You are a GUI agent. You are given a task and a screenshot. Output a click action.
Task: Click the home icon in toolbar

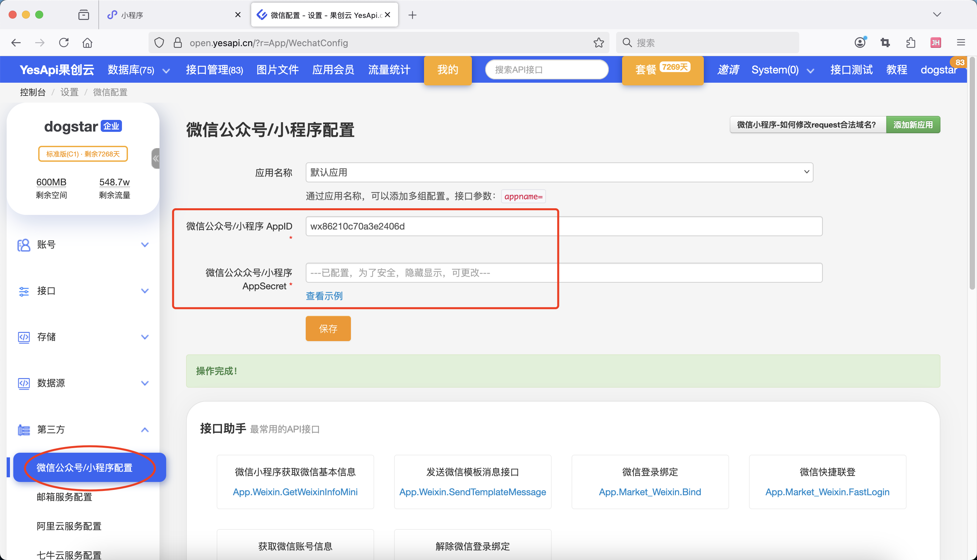[87, 43]
